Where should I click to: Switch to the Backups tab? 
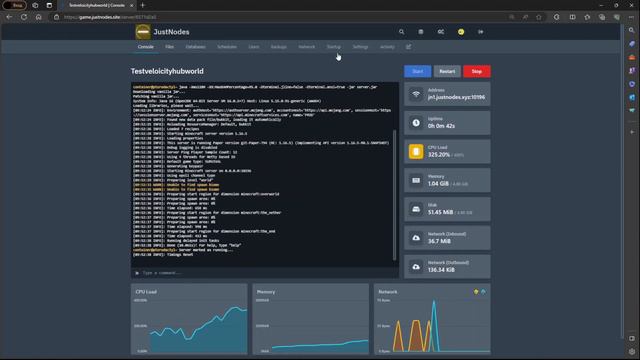point(278,47)
